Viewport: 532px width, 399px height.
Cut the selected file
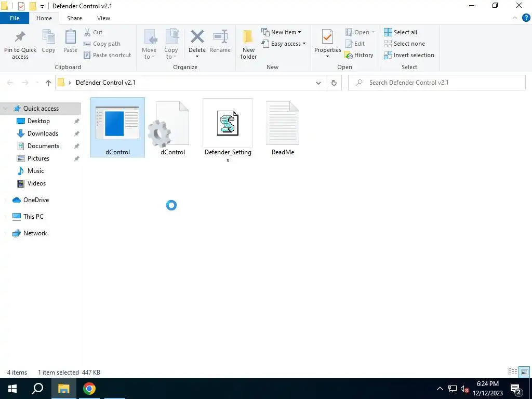tap(94, 32)
